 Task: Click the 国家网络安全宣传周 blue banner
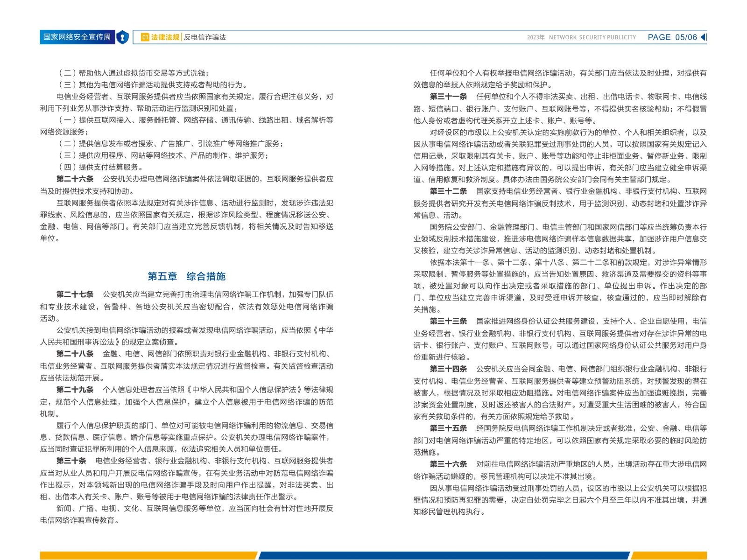(77, 37)
